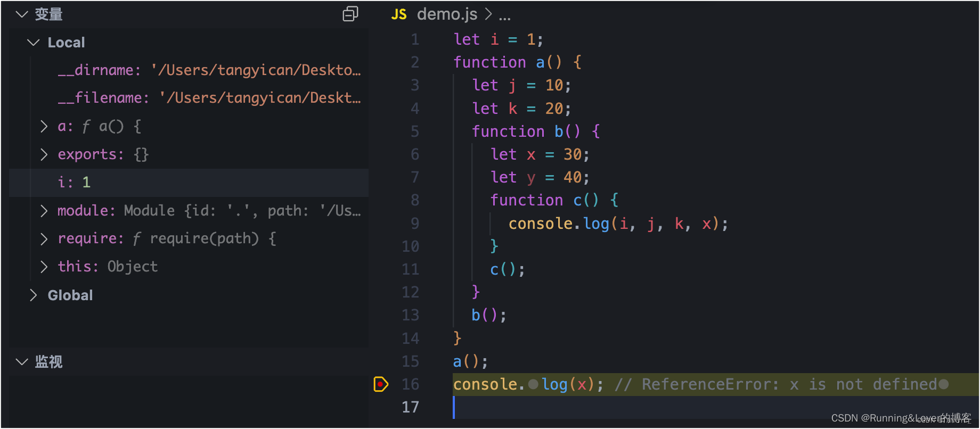Click the 'a();' call on line 15

click(x=471, y=361)
